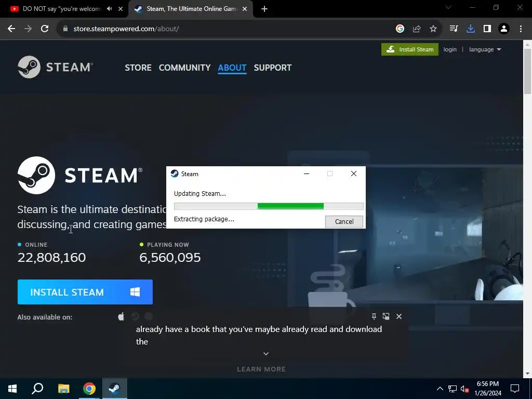The width and height of the screenshot is (532, 399).
Task: Click the browser forward arrow
Action: pos(28,29)
